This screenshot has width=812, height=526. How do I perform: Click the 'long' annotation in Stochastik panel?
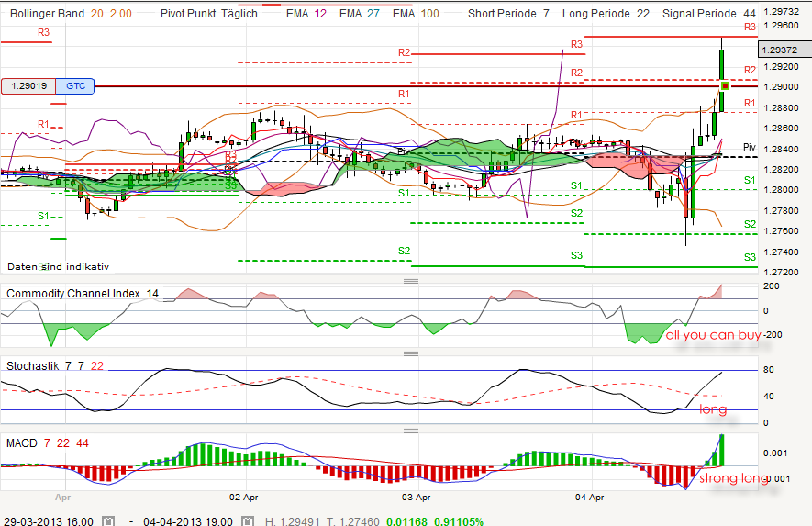coord(713,409)
